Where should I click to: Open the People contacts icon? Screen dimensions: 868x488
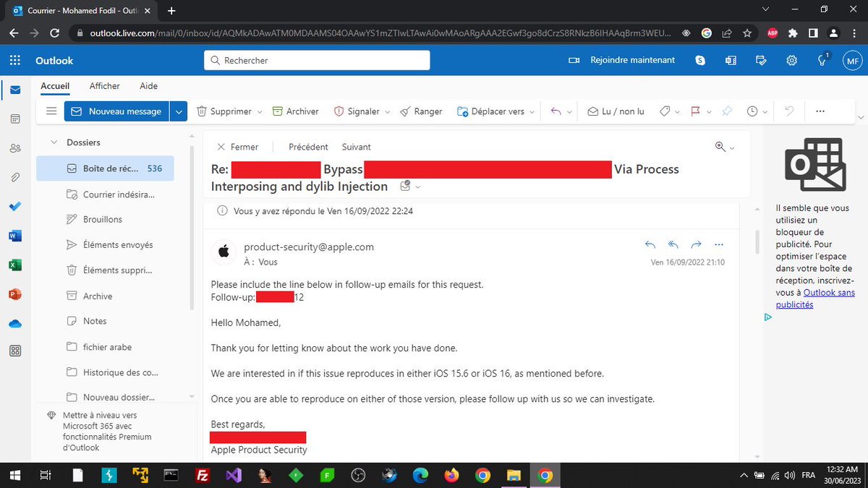click(15, 148)
